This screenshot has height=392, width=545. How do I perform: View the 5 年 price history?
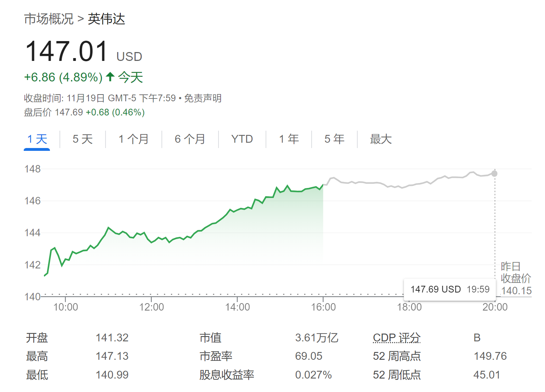click(334, 139)
